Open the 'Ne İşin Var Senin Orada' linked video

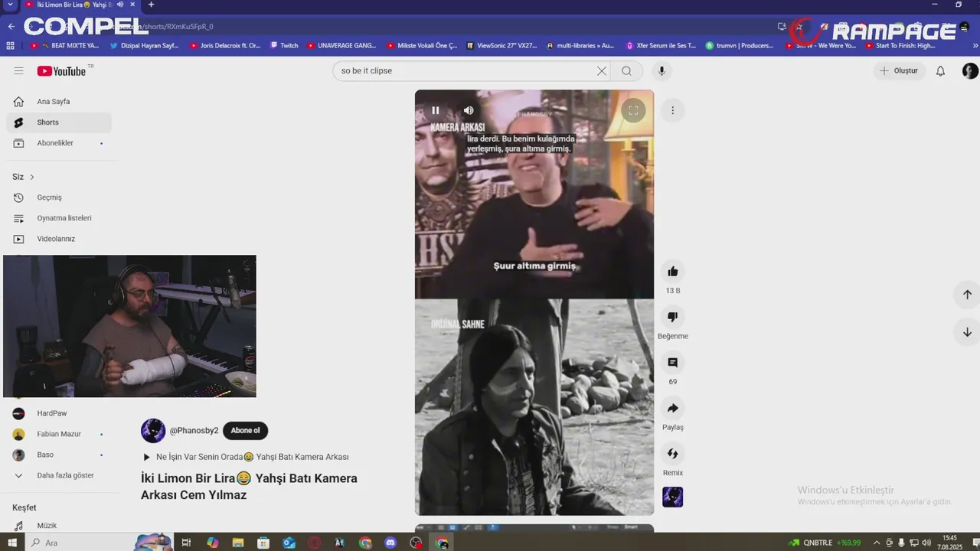[246, 457]
